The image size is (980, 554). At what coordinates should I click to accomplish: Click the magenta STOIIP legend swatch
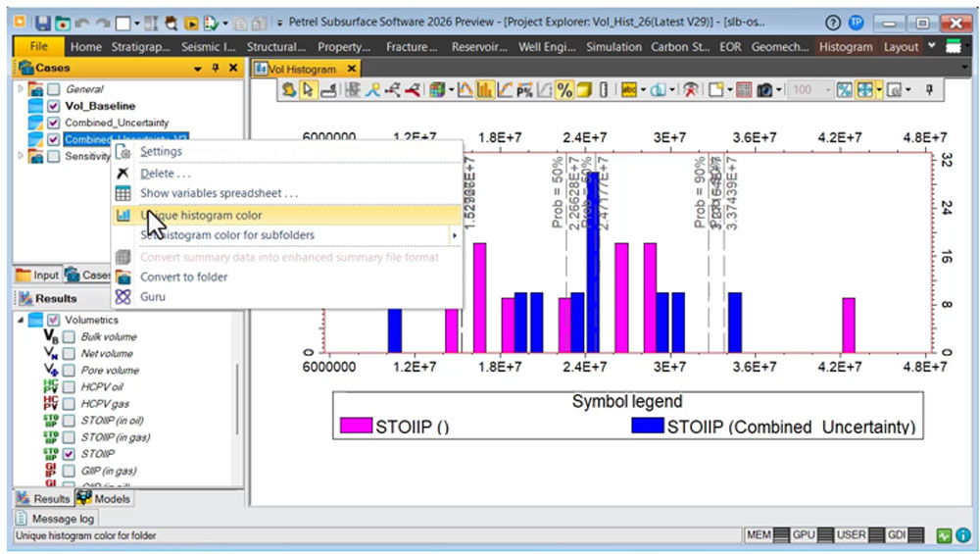(x=356, y=426)
